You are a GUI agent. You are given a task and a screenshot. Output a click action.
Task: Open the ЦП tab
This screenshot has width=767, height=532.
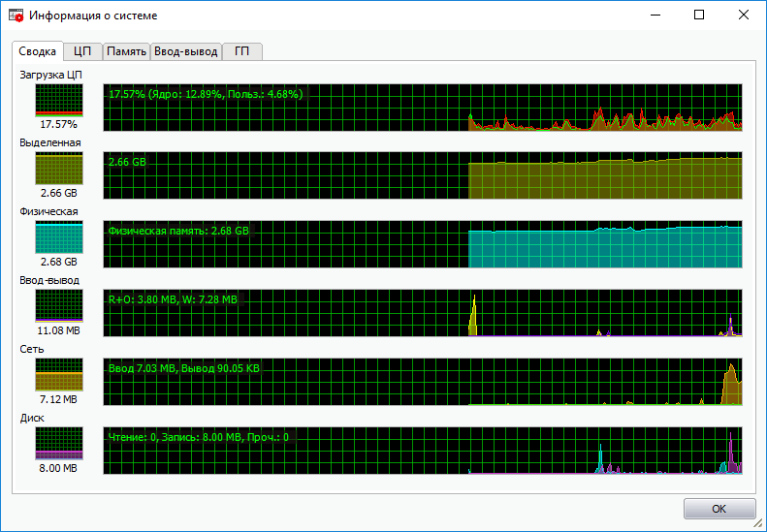tap(82, 51)
